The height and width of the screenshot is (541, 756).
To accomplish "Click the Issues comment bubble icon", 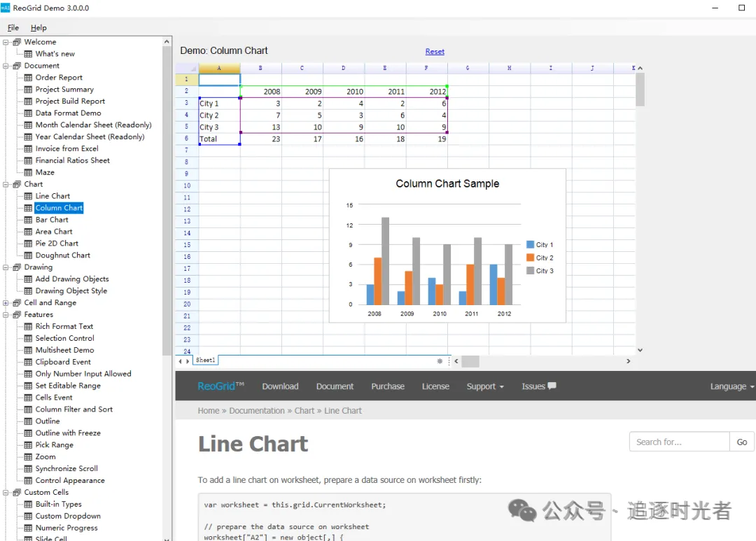I will click(x=552, y=386).
